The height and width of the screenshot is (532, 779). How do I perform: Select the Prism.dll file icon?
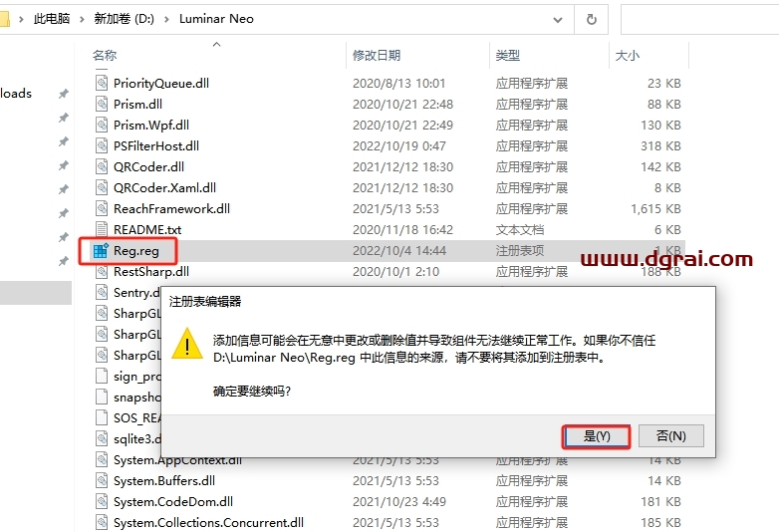pyautogui.click(x=102, y=104)
